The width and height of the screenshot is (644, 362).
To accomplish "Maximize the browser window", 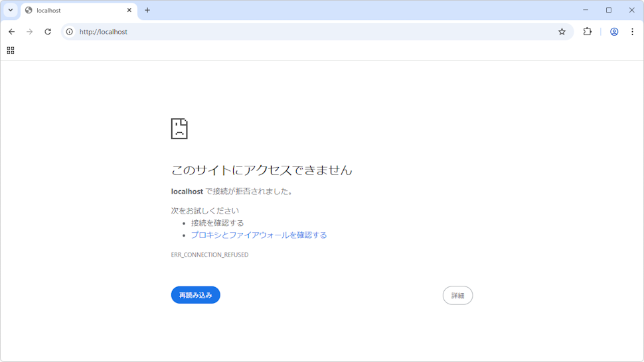I will pyautogui.click(x=609, y=10).
